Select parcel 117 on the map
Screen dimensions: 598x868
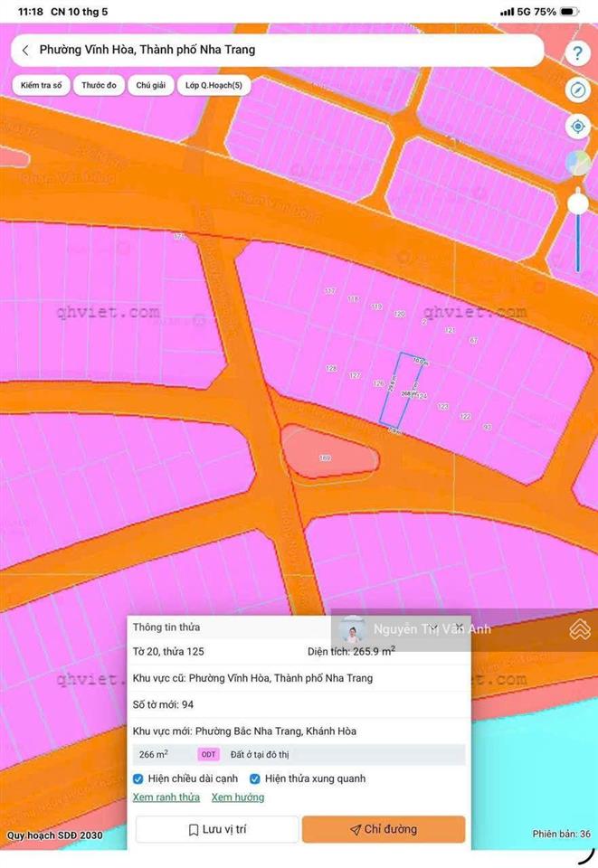[330, 290]
